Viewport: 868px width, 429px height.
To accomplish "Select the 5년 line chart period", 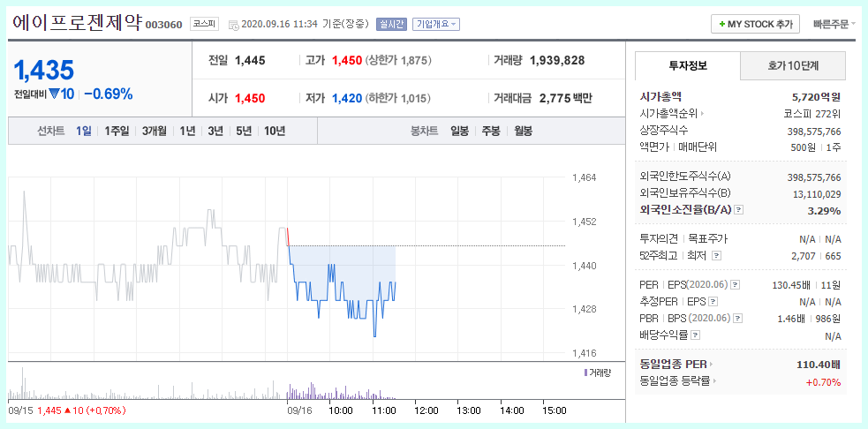I will coord(244,132).
